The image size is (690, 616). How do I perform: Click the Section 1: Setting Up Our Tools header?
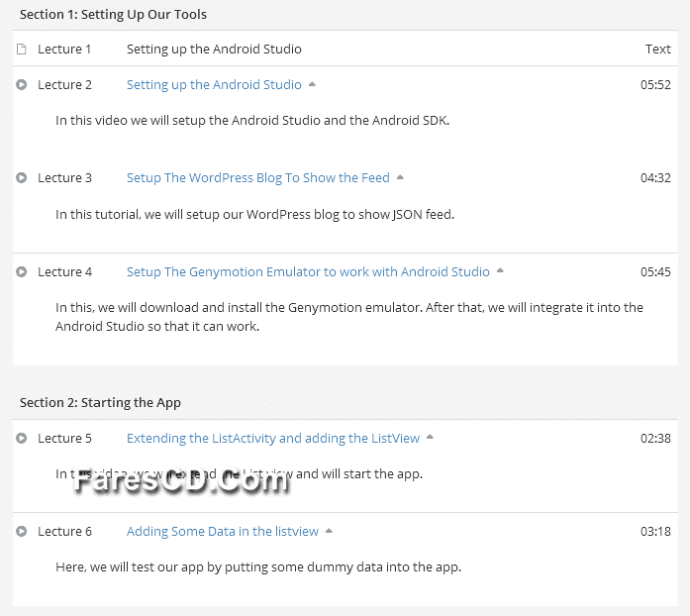pyautogui.click(x=113, y=15)
